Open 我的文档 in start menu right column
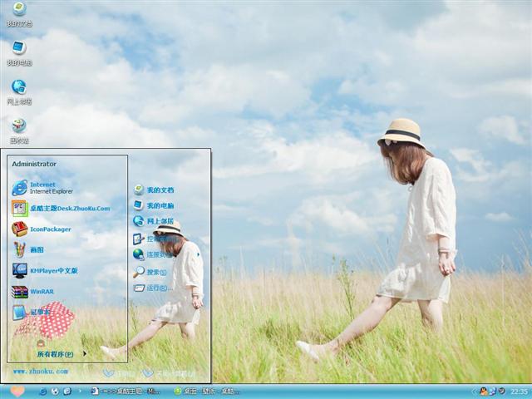The image size is (532, 399). tap(154, 190)
